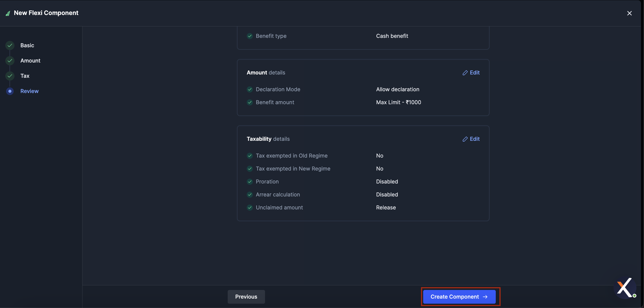Edit the Taxability details section
This screenshot has height=308, width=644.
(x=471, y=139)
